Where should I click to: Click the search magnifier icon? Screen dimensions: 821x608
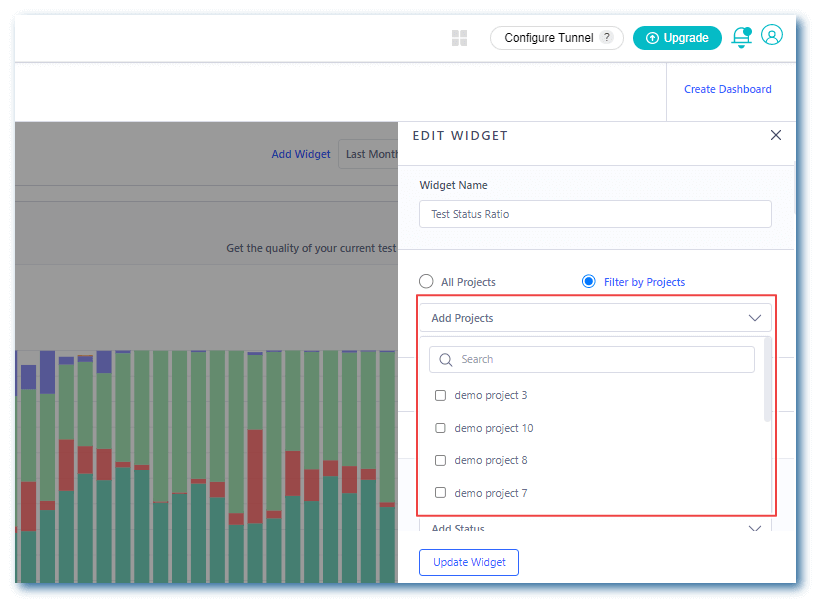(446, 360)
